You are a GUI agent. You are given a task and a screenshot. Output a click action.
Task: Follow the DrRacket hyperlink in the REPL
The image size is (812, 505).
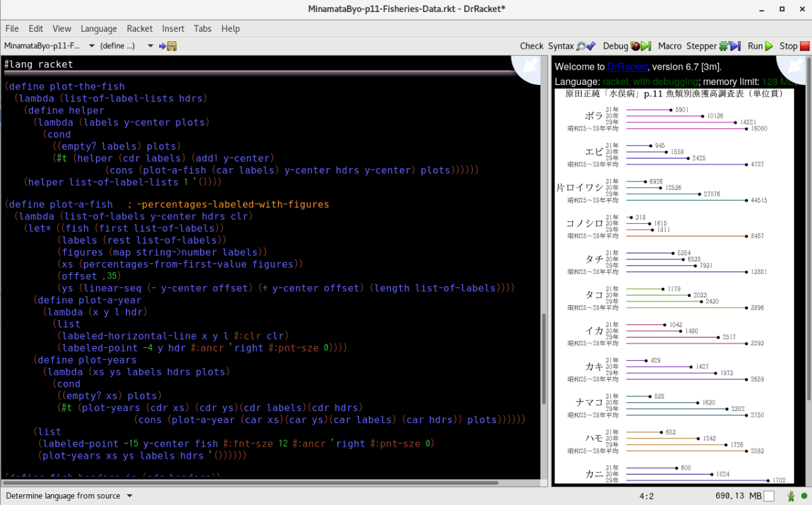627,67
